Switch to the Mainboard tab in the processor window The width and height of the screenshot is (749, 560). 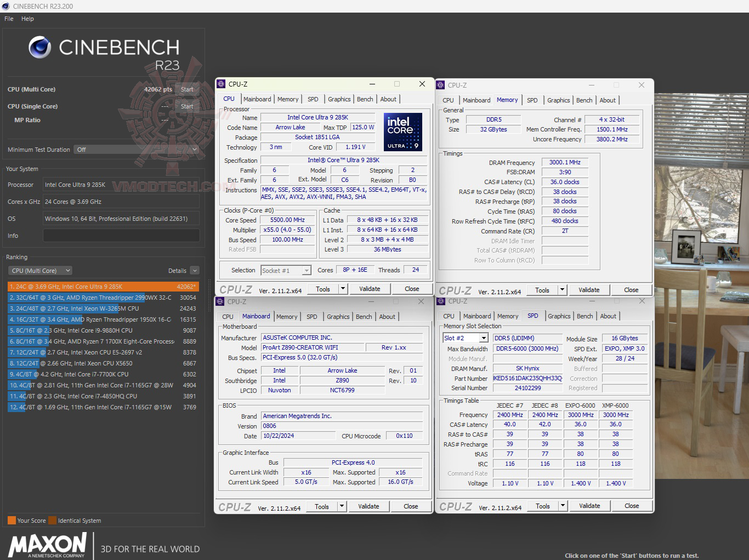pos(257,99)
